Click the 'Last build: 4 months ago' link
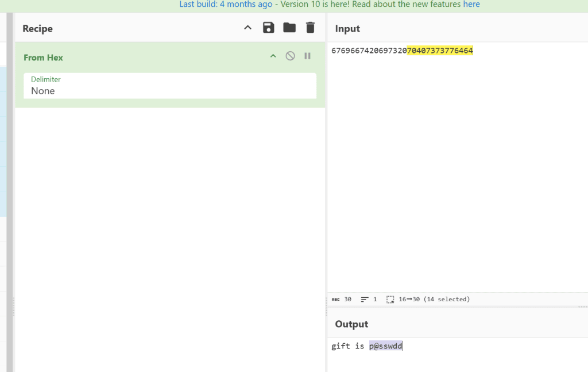This screenshot has width=588, height=372. (x=225, y=5)
